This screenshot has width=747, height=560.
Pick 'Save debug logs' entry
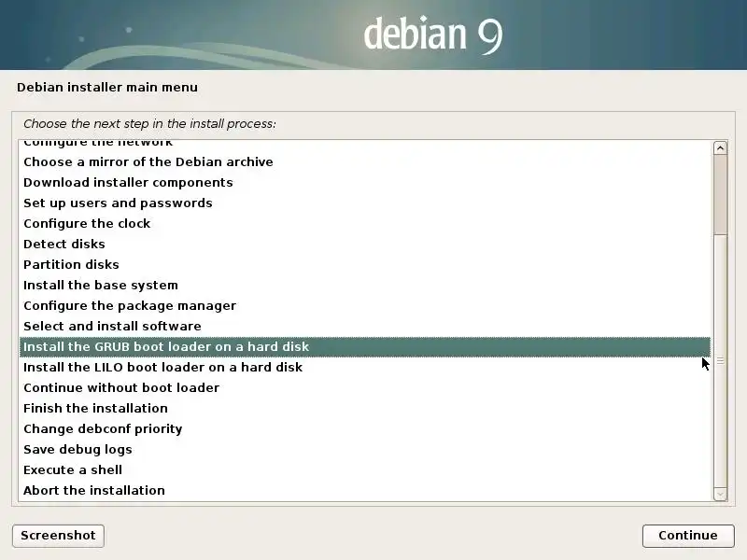click(365, 449)
